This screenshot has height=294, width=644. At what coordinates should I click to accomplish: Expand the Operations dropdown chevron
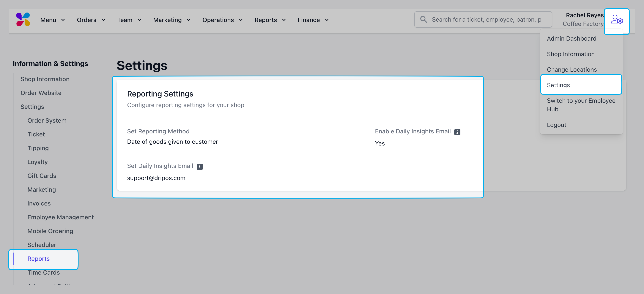(x=241, y=20)
